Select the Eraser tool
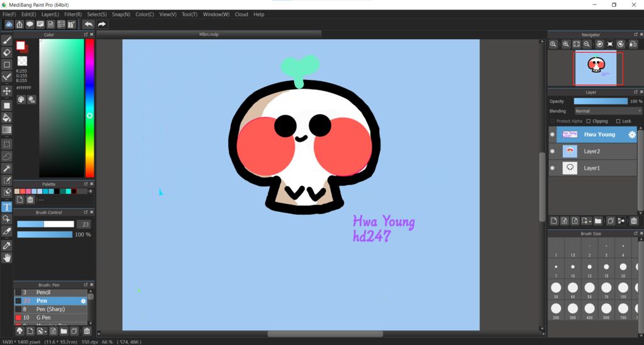Screen dimensions: 644x345 (x=6, y=53)
